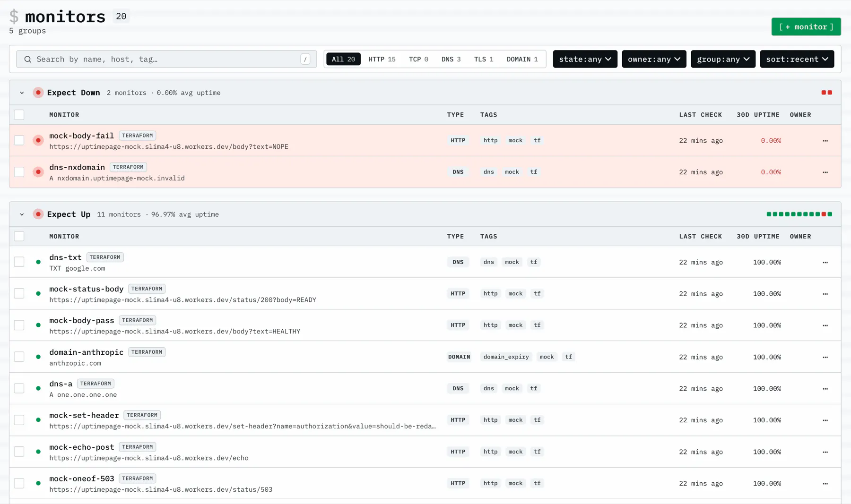Open the three-dot menu for dns-nxdomain
Viewport: 851px width, 504px height.
click(x=825, y=172)
